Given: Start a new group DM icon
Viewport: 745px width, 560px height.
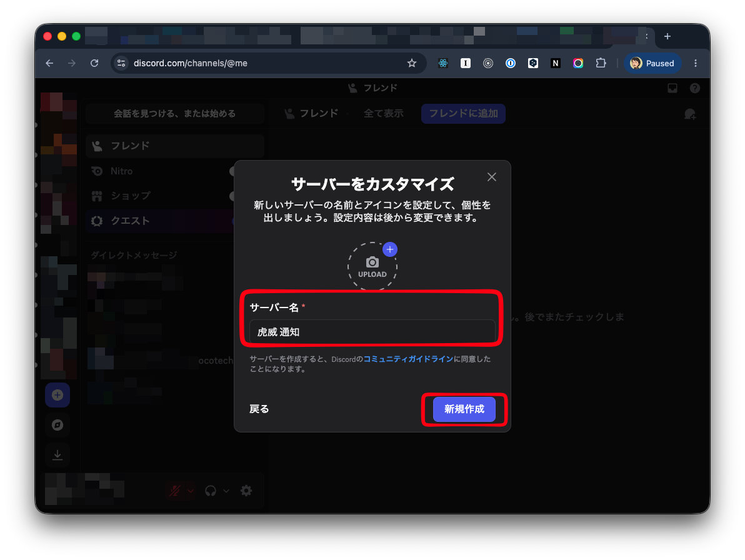Looking at the screenshot, I should (690, 114).
